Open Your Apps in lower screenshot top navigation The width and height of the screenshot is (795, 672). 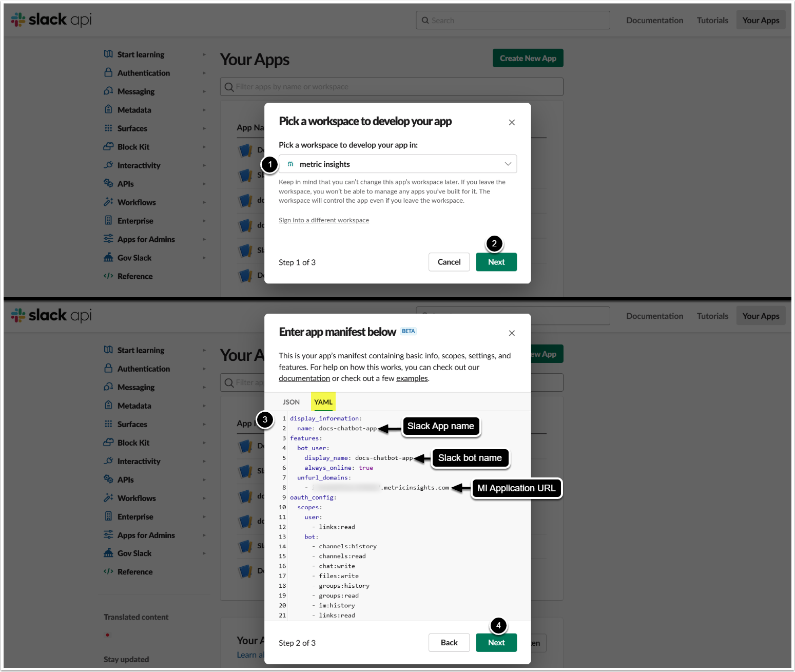(761, 316)
